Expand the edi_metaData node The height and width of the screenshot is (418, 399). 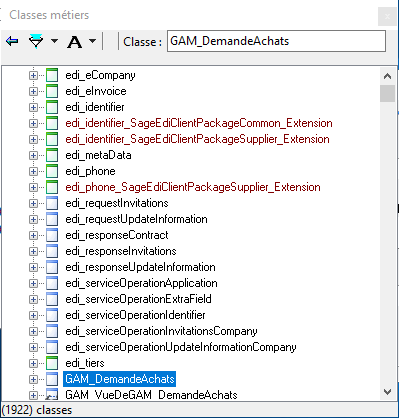pyautogui.click(x=33, y=155)
